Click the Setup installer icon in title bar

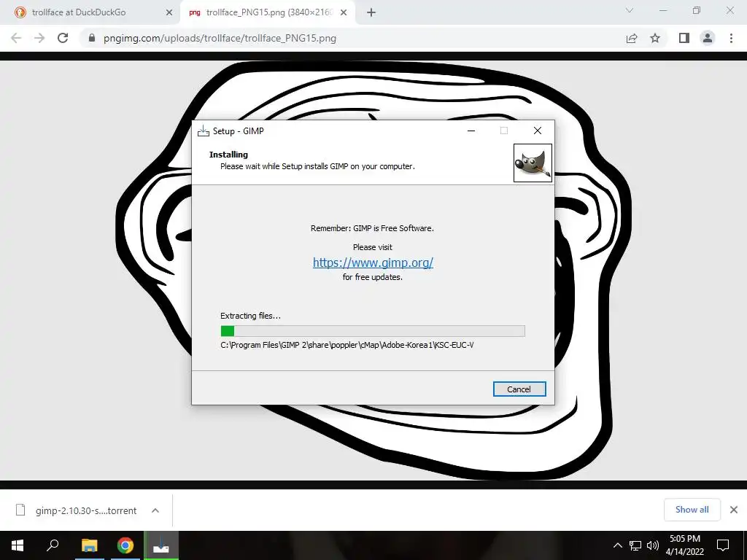[x=204, y=131]
